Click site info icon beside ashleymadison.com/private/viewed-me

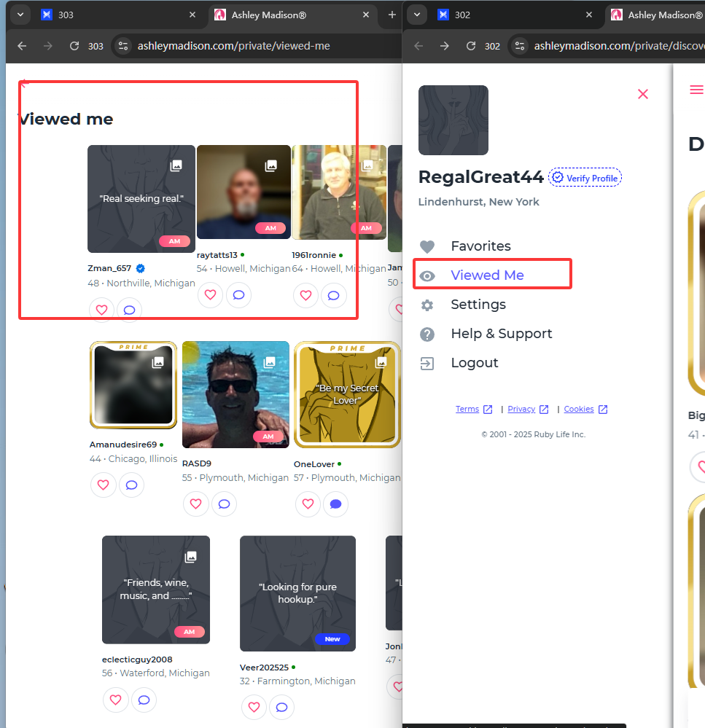(122, 46)
